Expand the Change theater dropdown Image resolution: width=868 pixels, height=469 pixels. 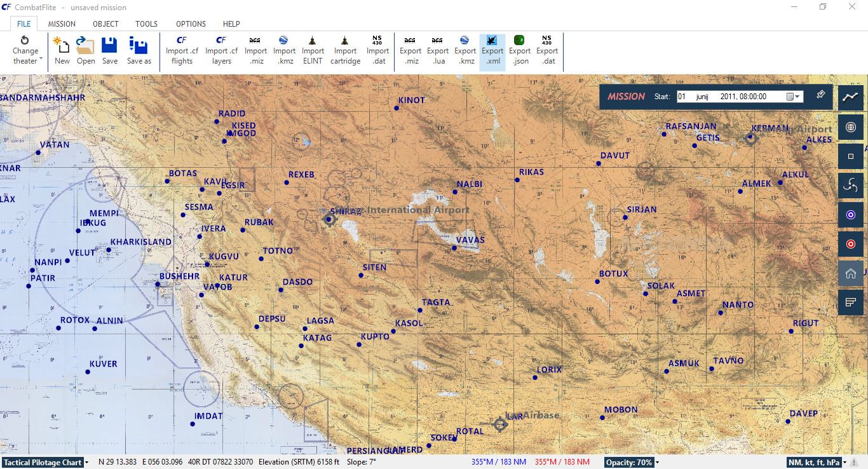click(26, 51)
